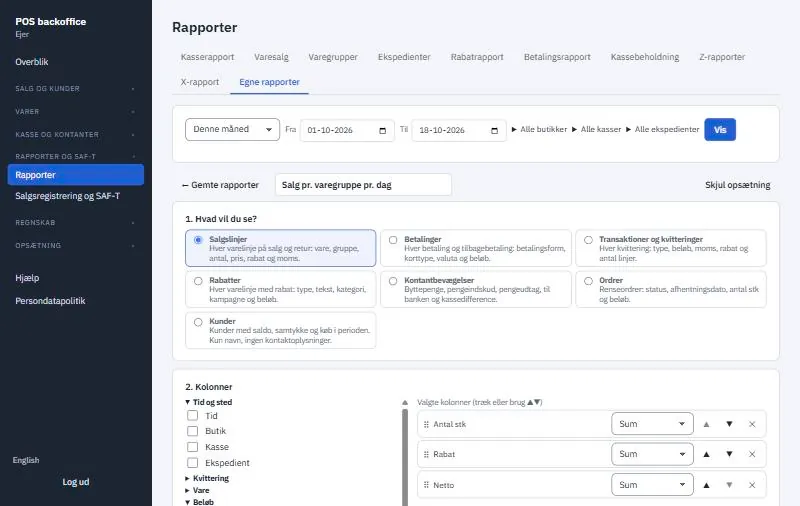Expand the Varer sidebar section
Screen dimensions: 800x506
(76, 112)
